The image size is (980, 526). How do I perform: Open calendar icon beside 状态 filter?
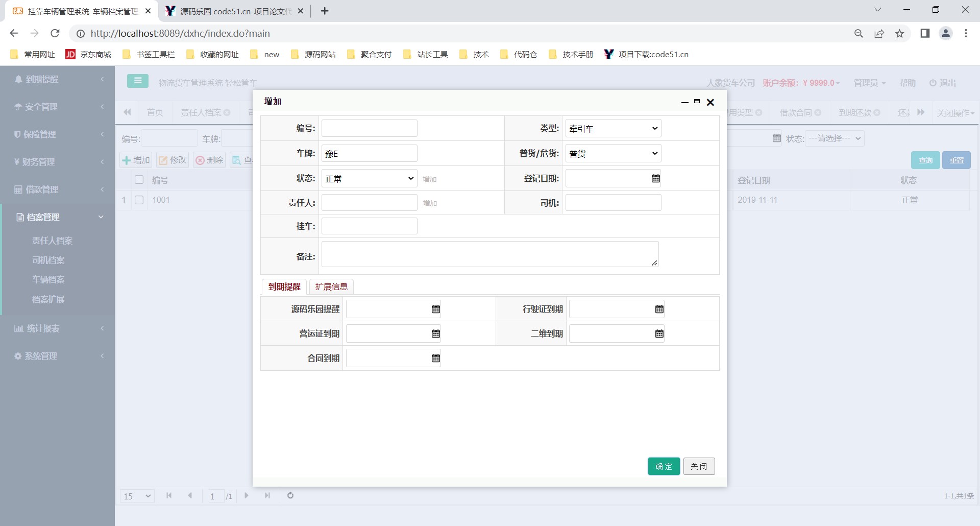click(777, 138)
